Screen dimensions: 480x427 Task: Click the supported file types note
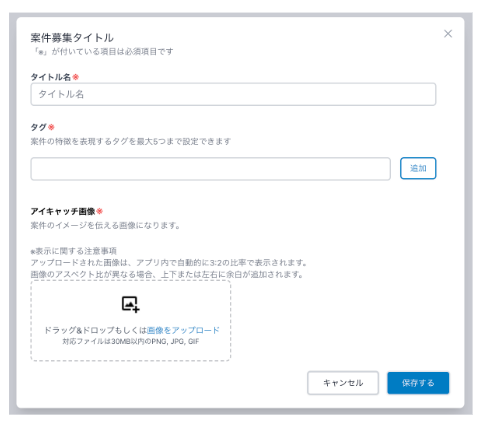(x=131, y=341)
